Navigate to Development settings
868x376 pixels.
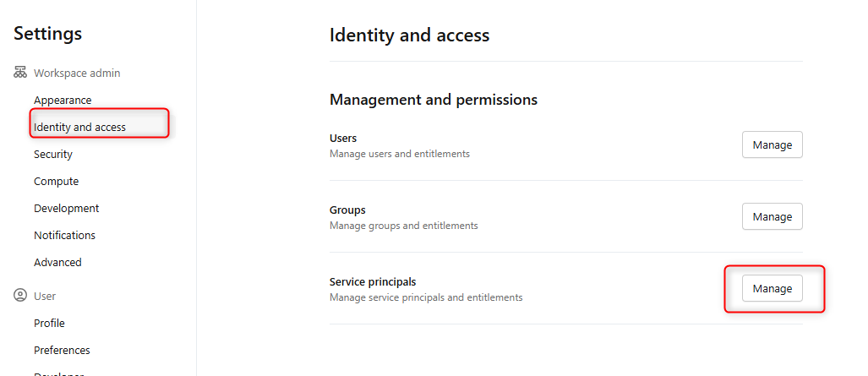66,209
